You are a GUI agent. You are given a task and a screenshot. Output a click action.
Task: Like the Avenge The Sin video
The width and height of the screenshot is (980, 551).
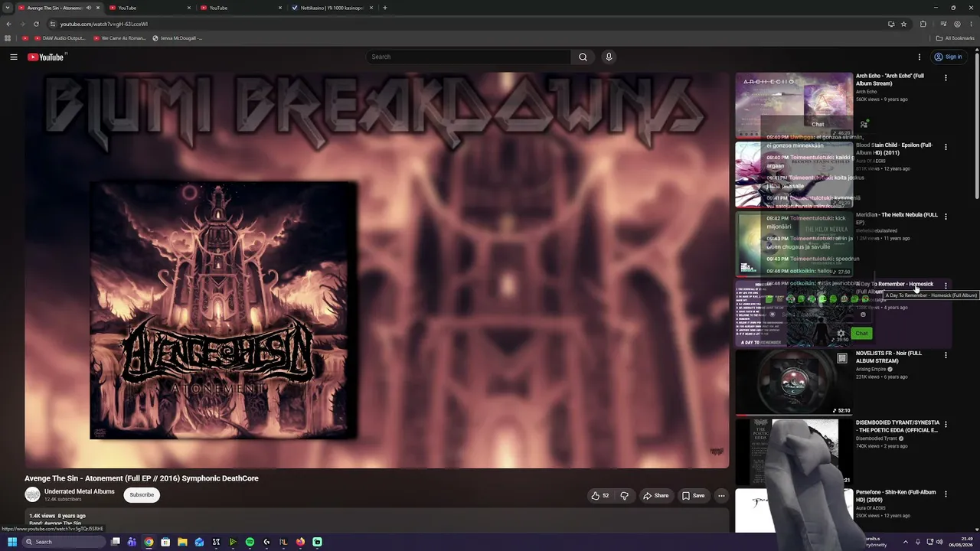tap(599, 495)
